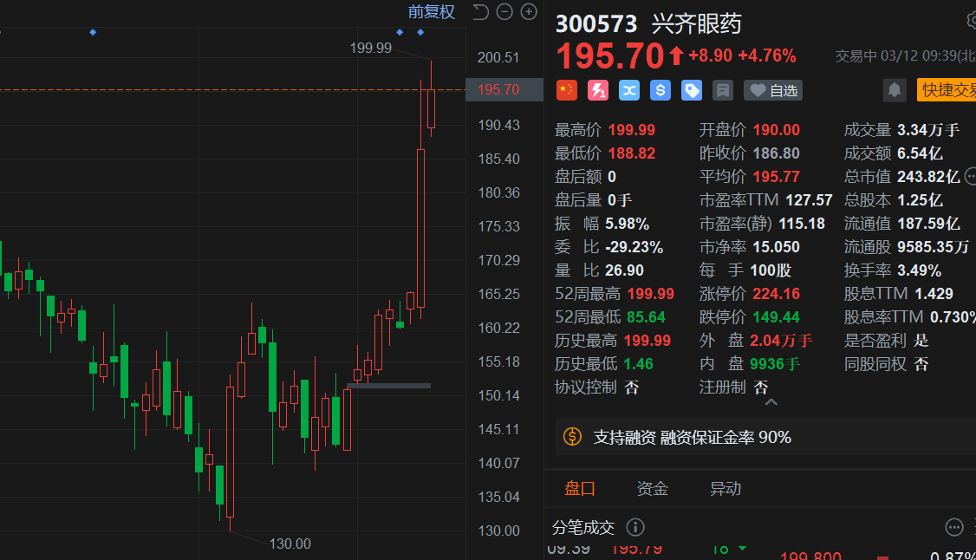Click the 每手 value 100股

771,270
